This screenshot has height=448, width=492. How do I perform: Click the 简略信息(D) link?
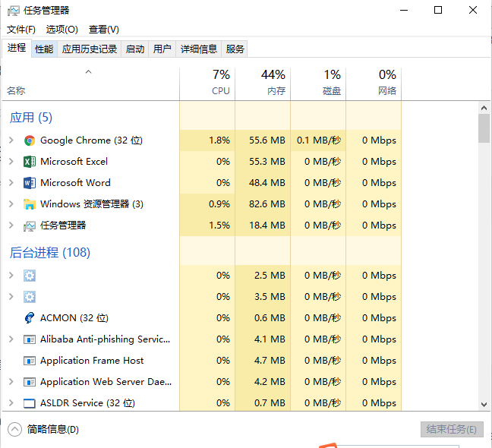(52, 430)
